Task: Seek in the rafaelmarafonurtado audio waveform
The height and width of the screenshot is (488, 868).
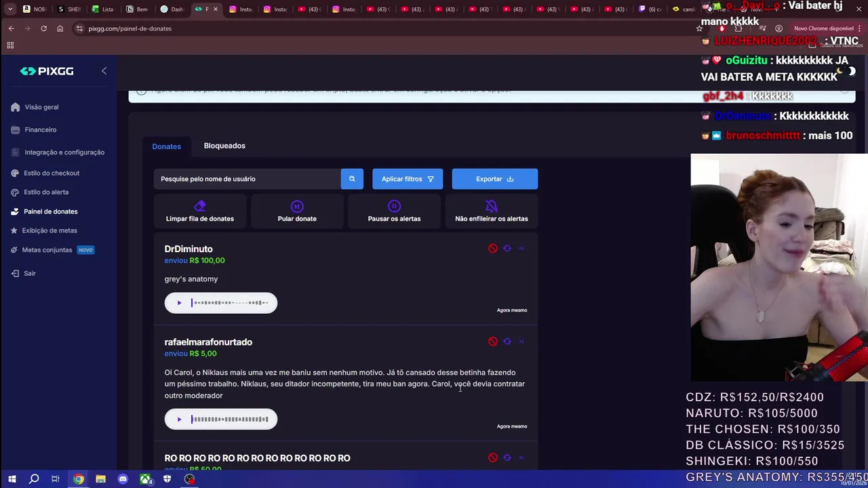Action: (x=230, y=420)
